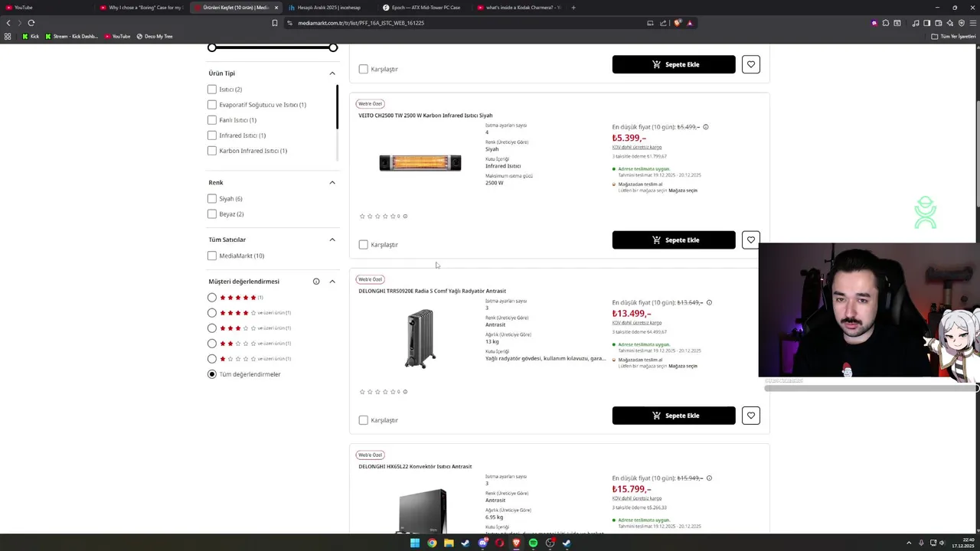Select three stars and above filter
The image size is (980, 551).
tap(212, 328)
